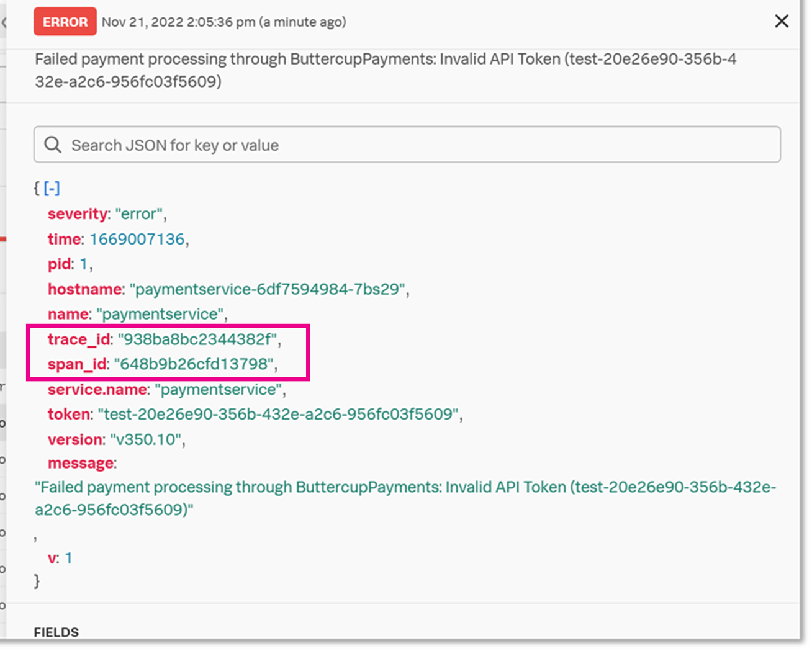Click the name key in JSON

coord(68,314)
